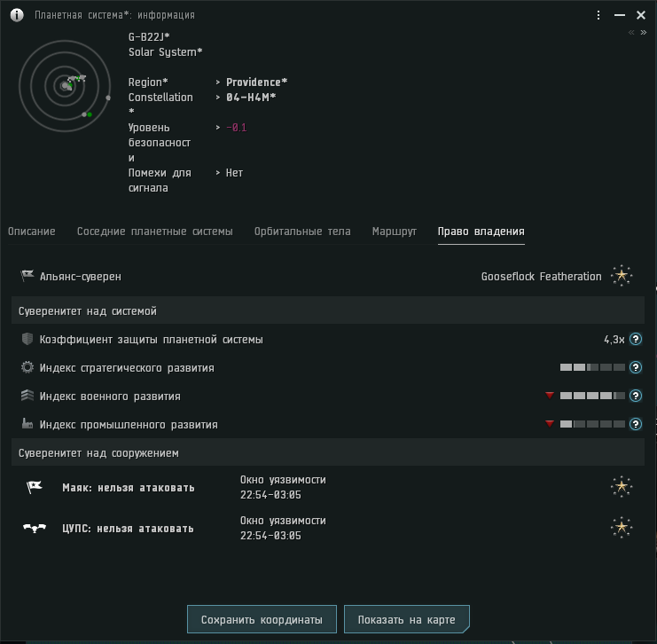Click the military development index bar
The height and width of the screenshot is (644, 657).
tap(592, 396)
